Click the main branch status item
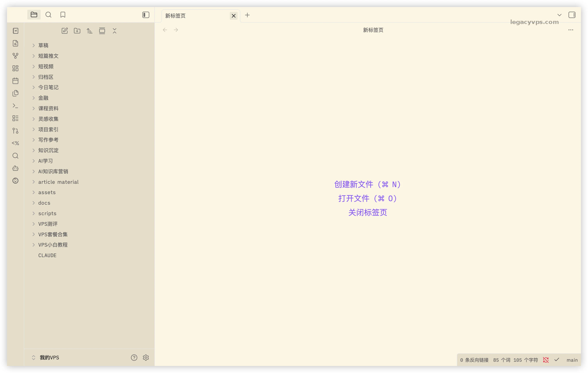Screen dimensions: 588x373 point(572,360)
